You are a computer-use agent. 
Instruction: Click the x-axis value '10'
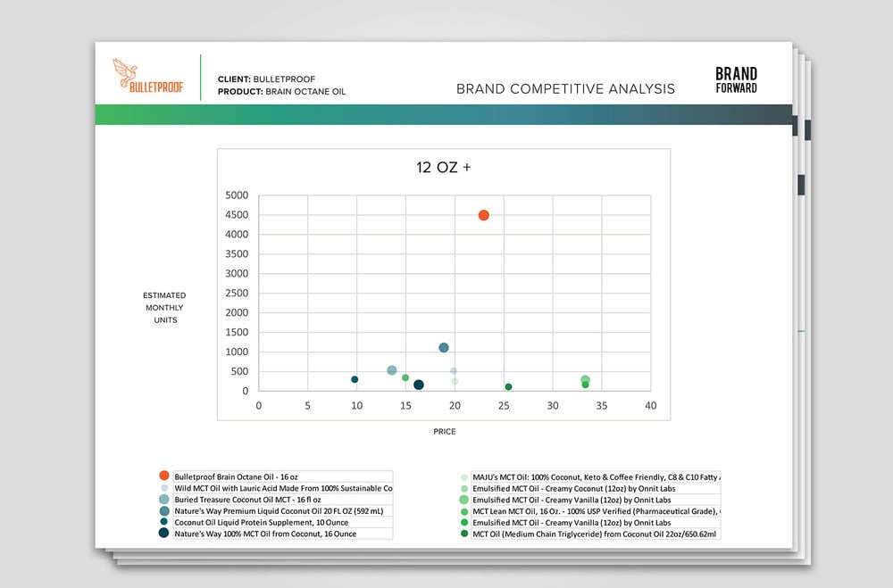(356, 406)
